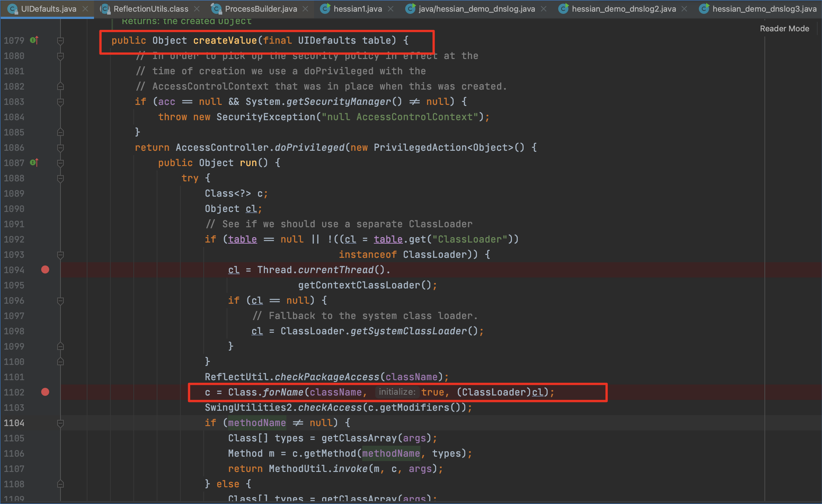822x504 pixels.
Task: Add a breakpoint on line 1104
Action: 45,423
